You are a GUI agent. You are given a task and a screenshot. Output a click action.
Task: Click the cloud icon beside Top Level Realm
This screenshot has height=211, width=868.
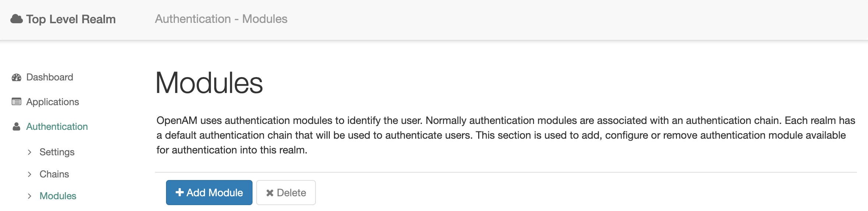[17, 19]
